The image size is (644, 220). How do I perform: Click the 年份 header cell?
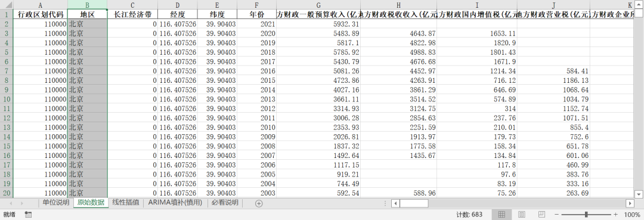(256, 14)
